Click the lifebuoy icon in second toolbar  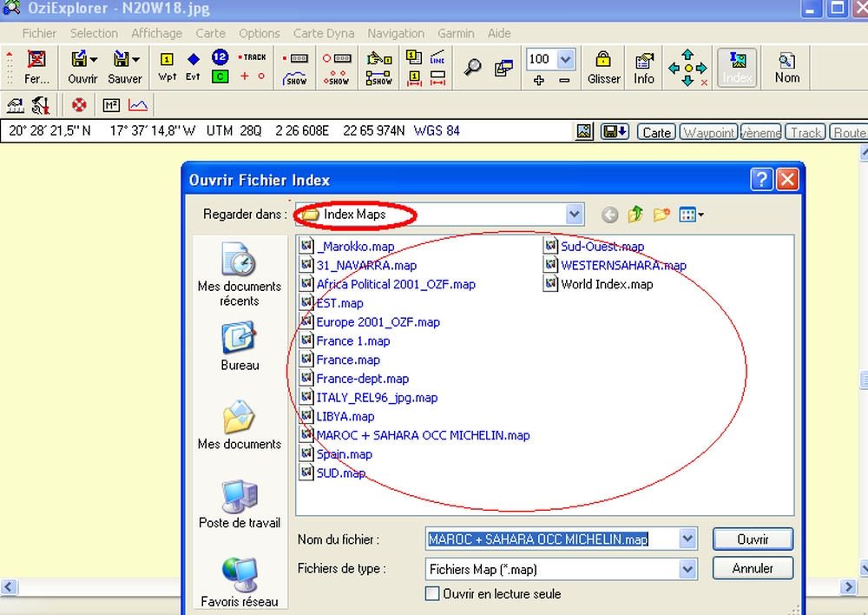[x=79, y=105]
